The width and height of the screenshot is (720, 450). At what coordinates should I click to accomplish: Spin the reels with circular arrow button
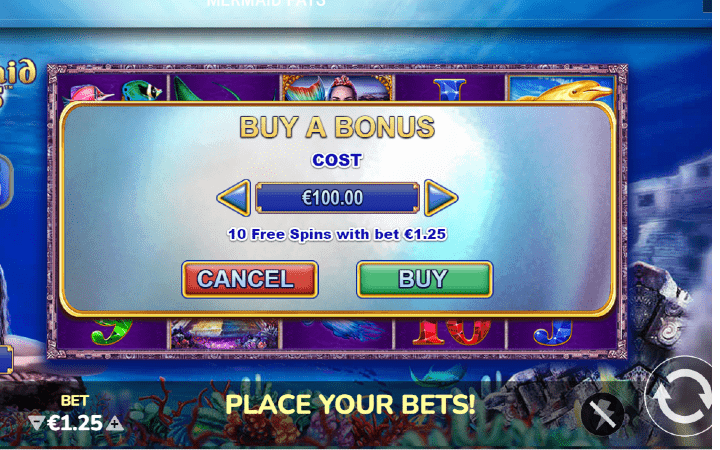(x=682, y=396)
